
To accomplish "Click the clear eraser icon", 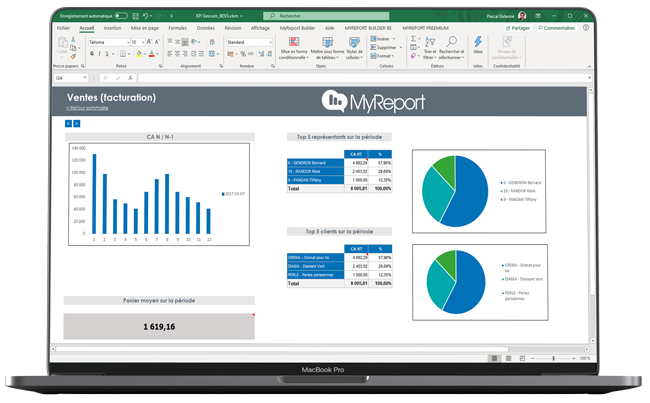I will (415, 56).
